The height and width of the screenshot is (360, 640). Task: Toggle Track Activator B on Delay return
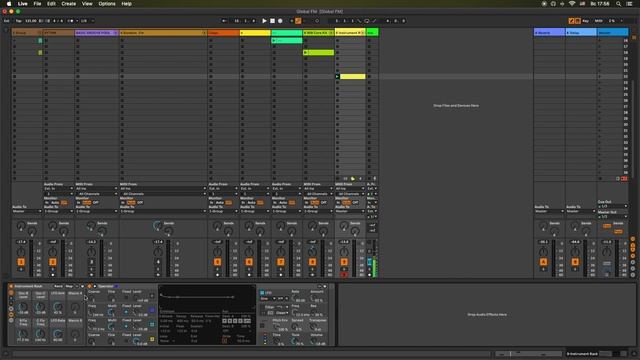click(575, 262)
